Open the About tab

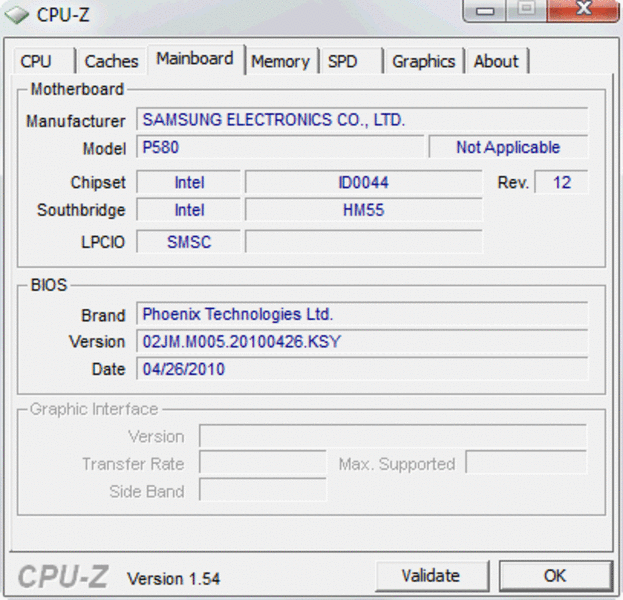[x=497, y=61]
